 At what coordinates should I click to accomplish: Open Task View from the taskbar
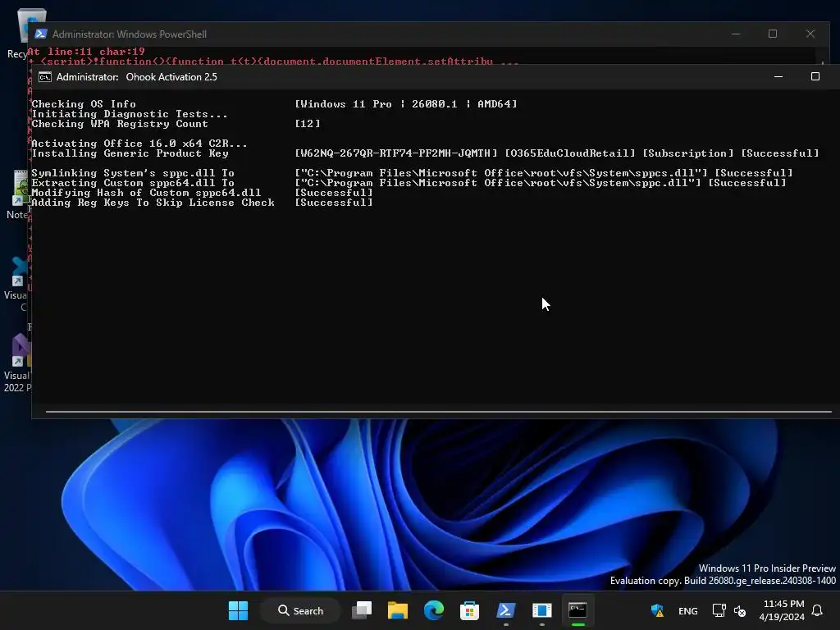[362, 610]
